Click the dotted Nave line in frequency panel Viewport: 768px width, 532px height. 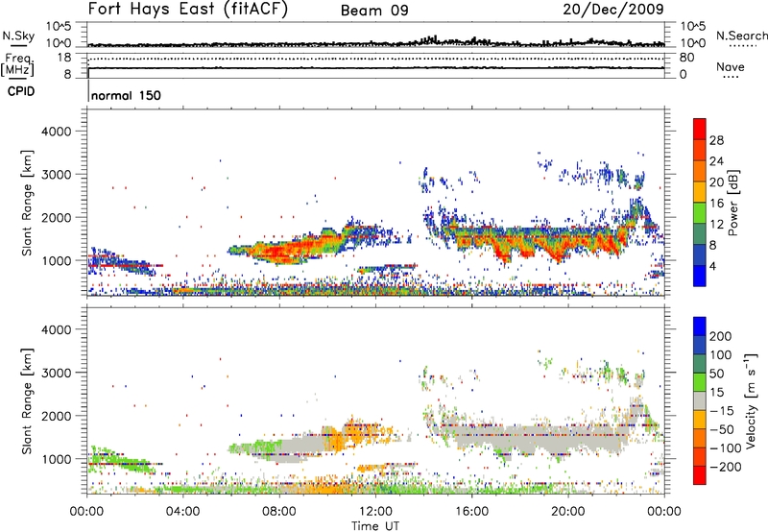(376, 59)
